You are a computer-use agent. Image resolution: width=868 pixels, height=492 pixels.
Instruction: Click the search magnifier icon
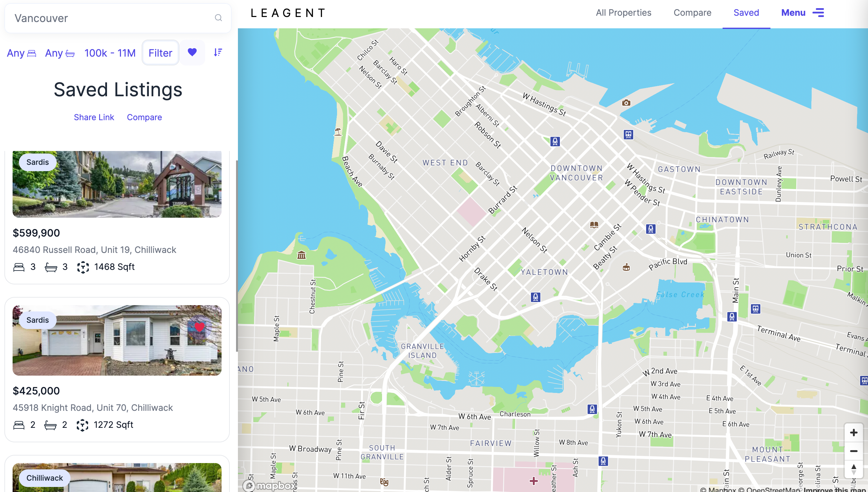[x=218, y=18]
